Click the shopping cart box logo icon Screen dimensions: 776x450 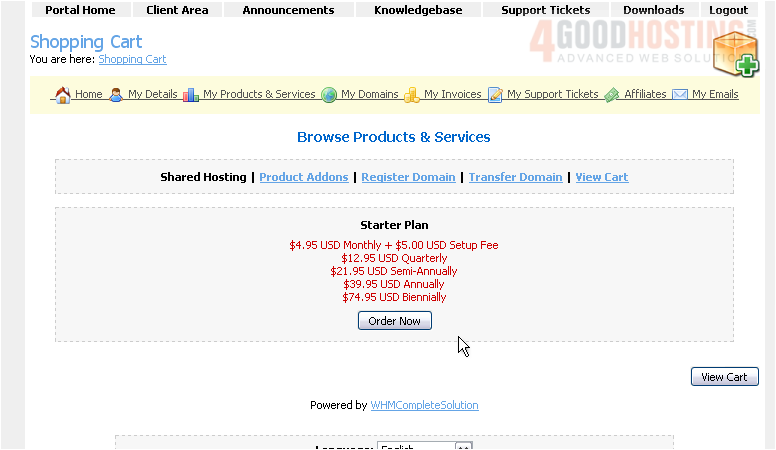(x=736, y=52)
